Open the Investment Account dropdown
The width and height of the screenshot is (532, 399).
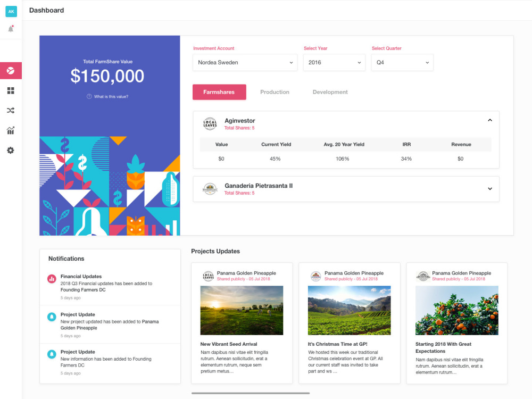click(245, 62)
